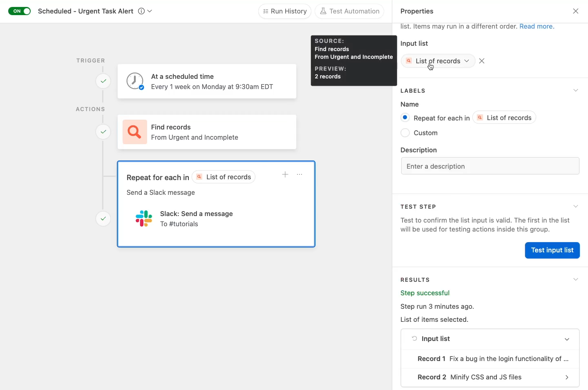Open the info icon beside automation title
588x390 pixels.
(141, 11)
